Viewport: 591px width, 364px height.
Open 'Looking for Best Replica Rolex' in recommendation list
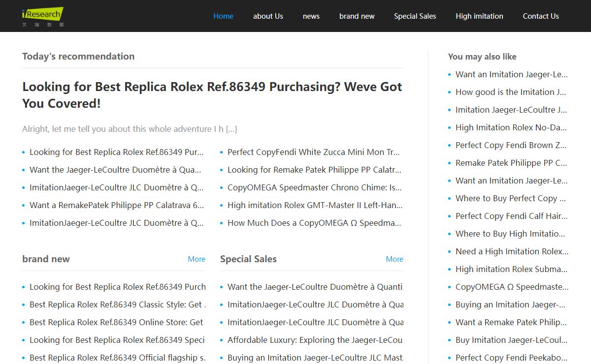[117, 152]
